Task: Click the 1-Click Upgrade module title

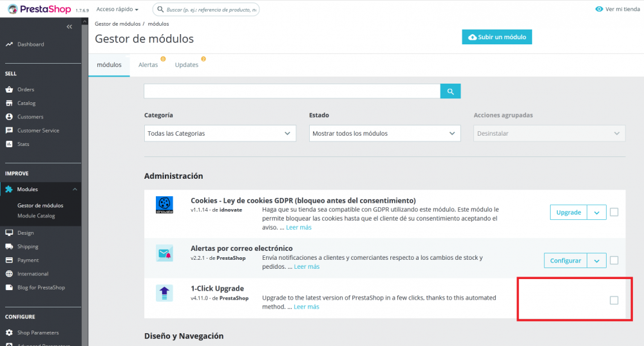Action: [x=217, y=289]
